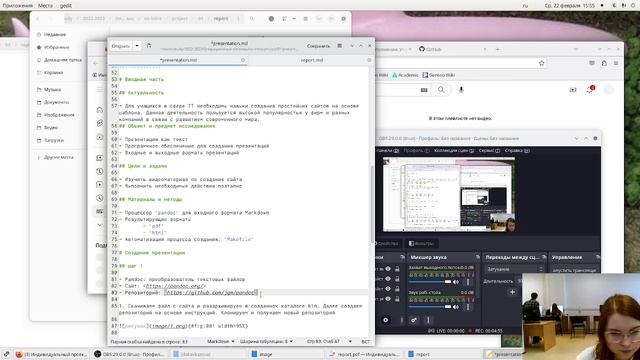Click the OBS preview thumbnail
Image resolution: width=640 pixels, height=360 pixels.
(x=449, y=195)
